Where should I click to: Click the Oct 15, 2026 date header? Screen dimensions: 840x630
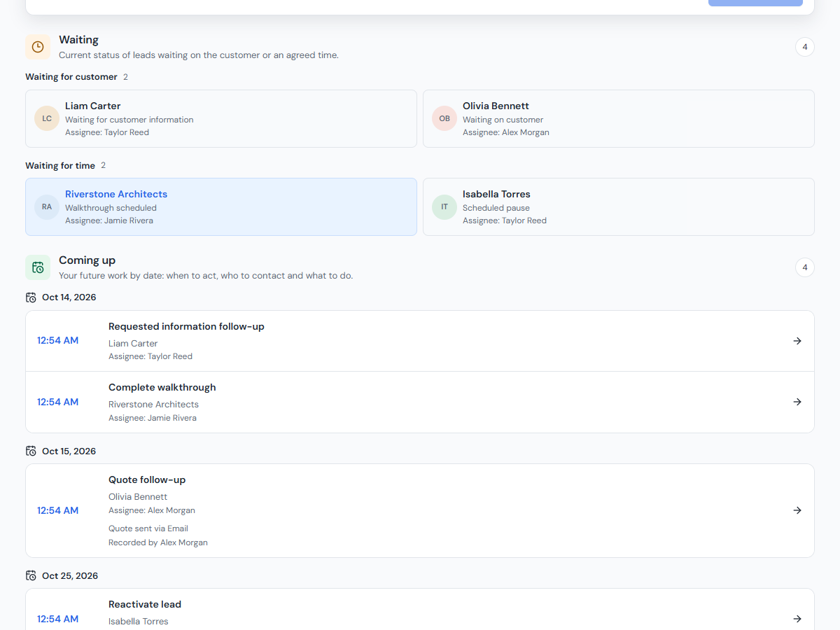pyautogui.click(x=69, y=451)
